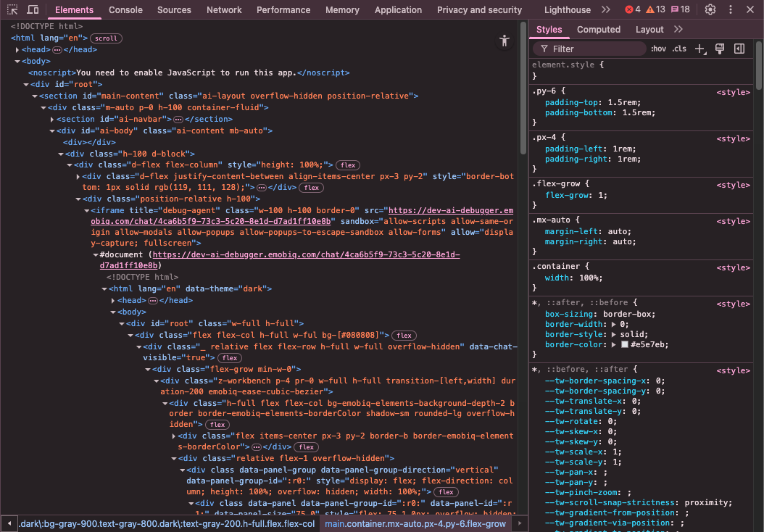Open the Computed styles tab

pos(598,30)
